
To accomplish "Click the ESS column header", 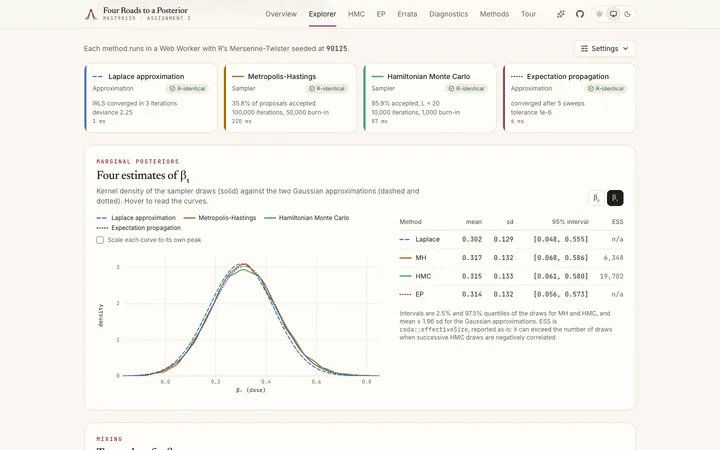I will click(617, 222).
